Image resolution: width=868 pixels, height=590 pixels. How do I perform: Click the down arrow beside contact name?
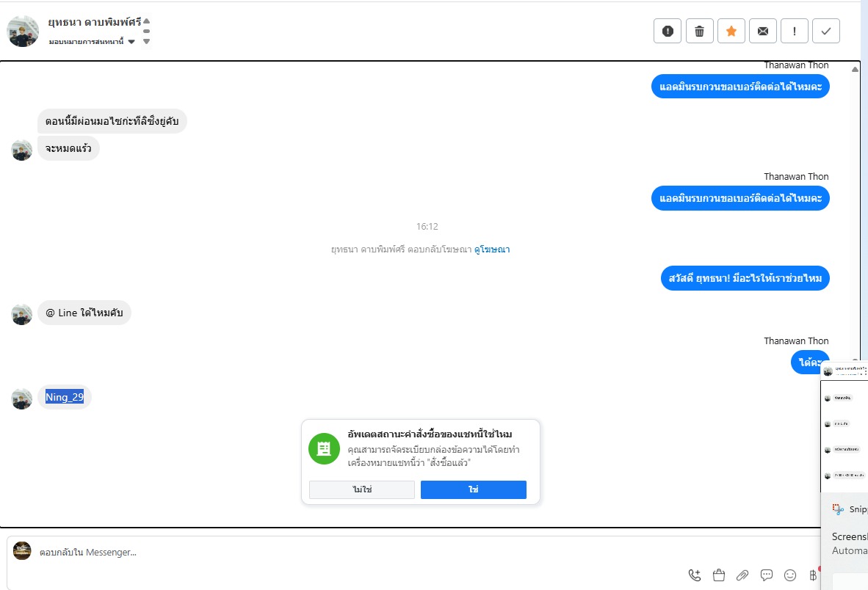point(147,42)
